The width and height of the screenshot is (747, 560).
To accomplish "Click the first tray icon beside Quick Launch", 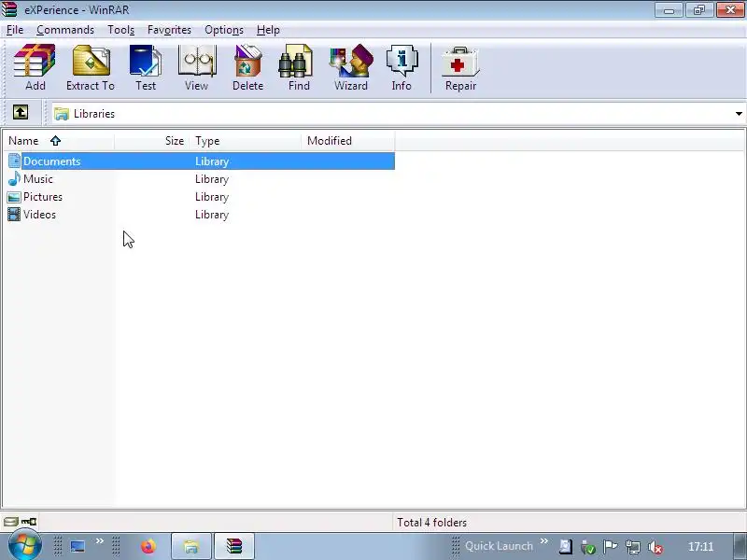I will coord(566,547).
